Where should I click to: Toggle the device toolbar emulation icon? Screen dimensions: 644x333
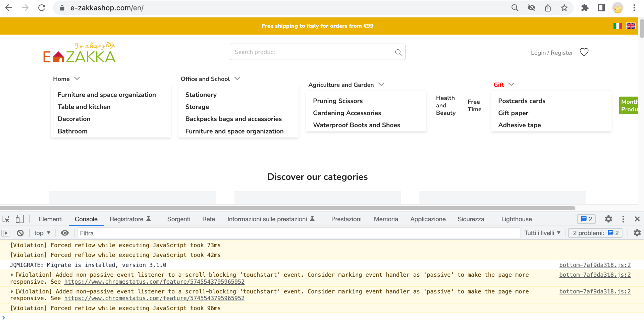tap(19, 219)
